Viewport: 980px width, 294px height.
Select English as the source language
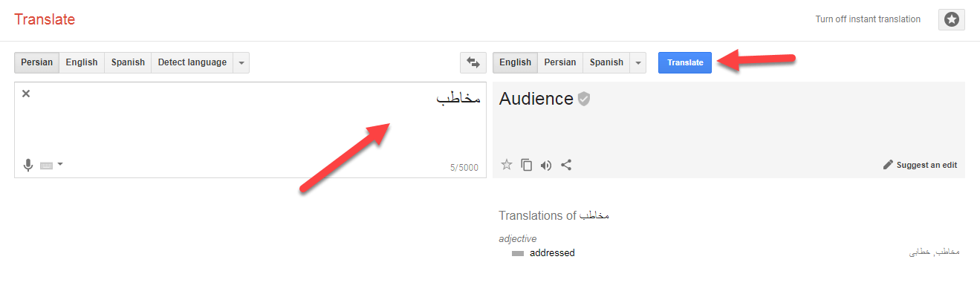(x=82, y=62)
